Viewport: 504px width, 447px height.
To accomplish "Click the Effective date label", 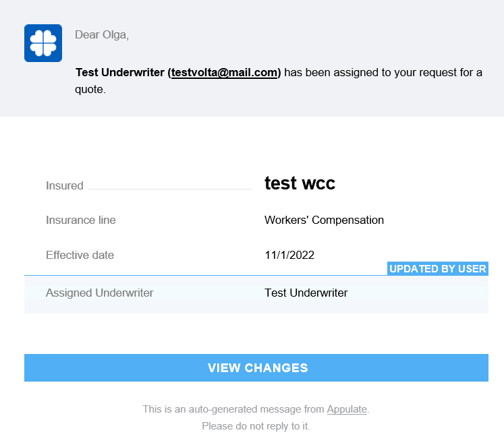I will (80, 256).
